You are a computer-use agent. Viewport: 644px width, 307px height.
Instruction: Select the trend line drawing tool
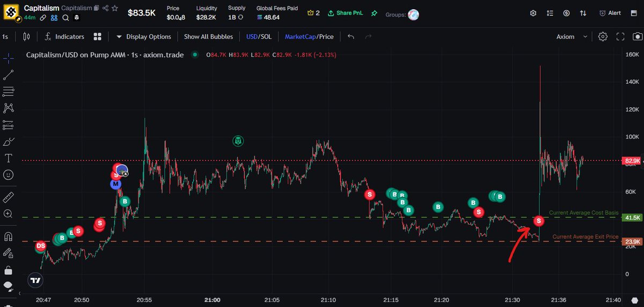(8, 75)
